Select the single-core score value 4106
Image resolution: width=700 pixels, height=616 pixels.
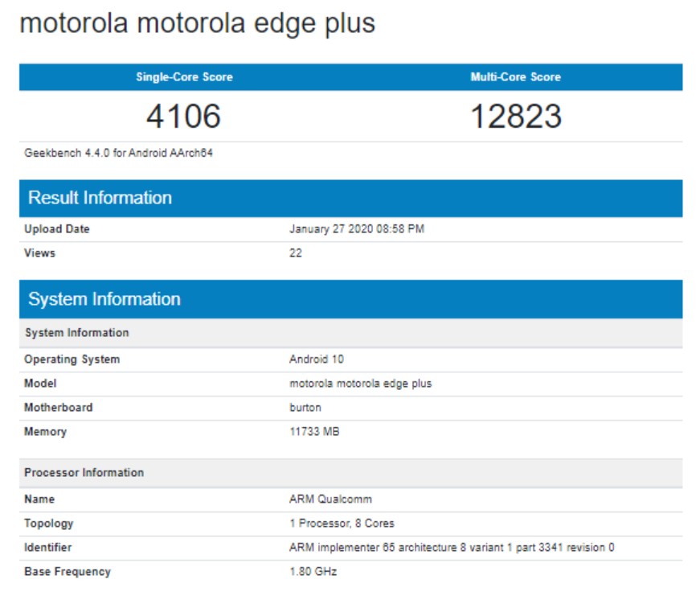pos(183,116)
